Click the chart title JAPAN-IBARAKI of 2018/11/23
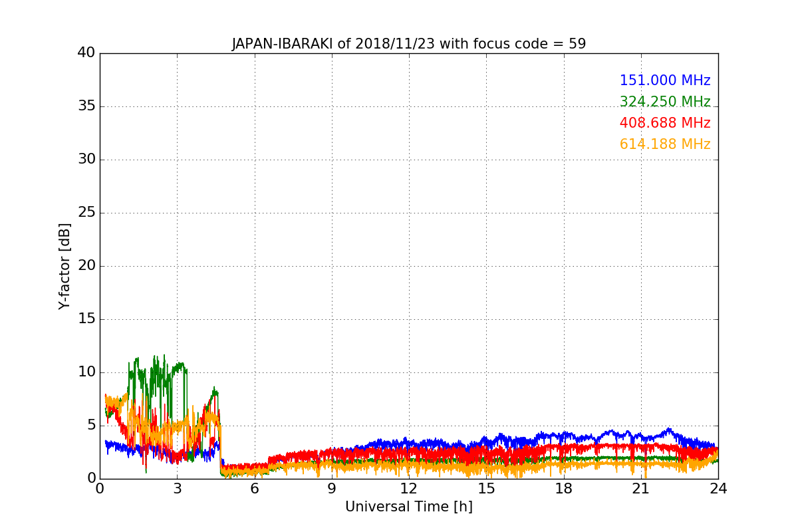The image size is (798, 532). (408, 44)
